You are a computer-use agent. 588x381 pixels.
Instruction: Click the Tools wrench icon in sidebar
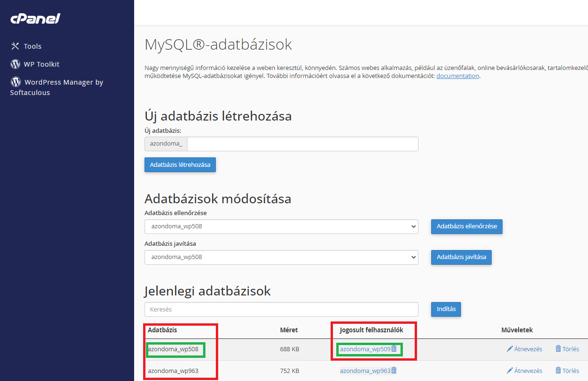click(x=15, y=46)
